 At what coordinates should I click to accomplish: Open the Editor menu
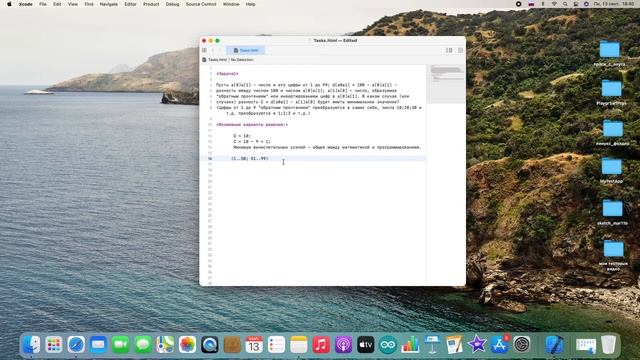[x=130, y=4]
